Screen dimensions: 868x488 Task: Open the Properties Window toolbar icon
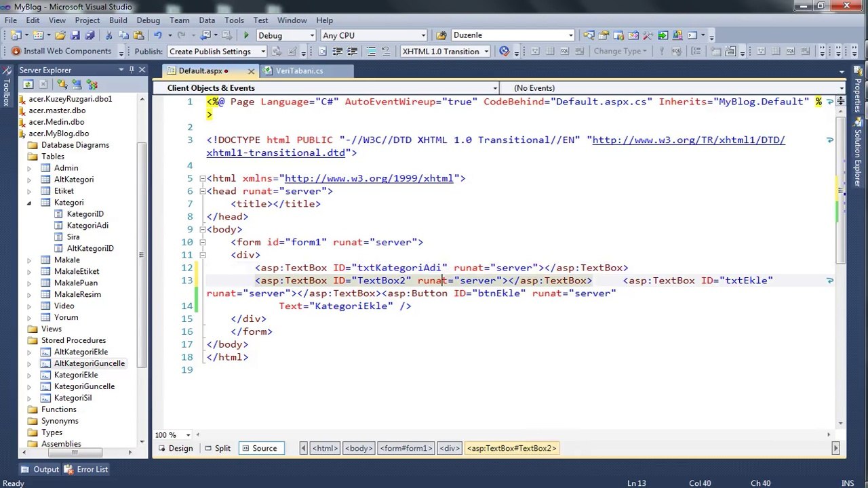[604, 35]
